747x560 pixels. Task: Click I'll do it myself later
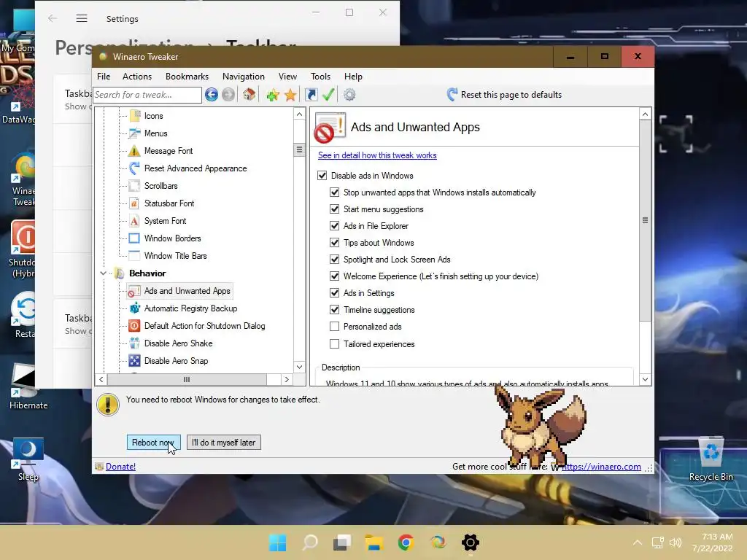pyautogui.click(x=224, y=443)
